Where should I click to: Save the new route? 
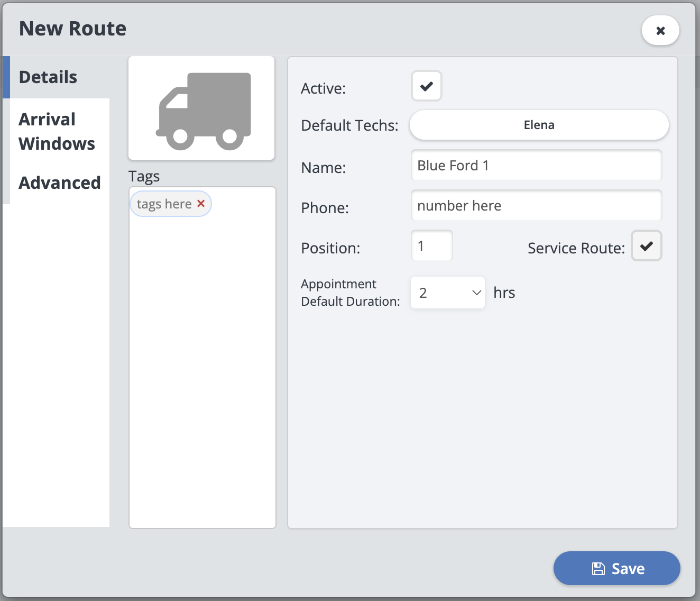pos(616,569)
